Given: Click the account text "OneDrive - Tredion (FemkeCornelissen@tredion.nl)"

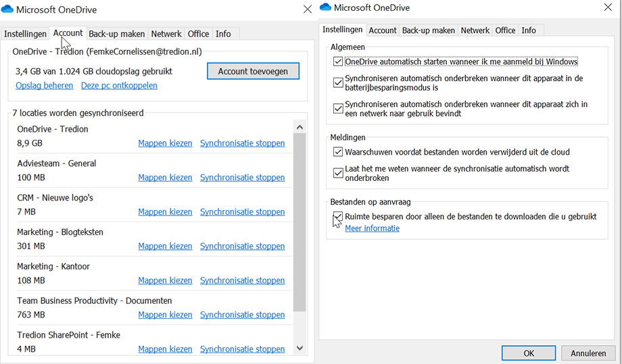Looking at the screenshot, I should coord(107,52).
